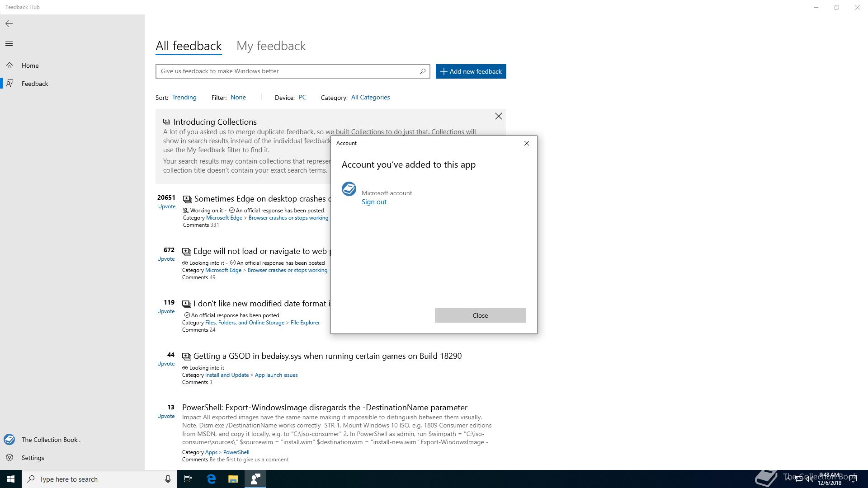
Task: Click Close button in Account dialog
Action: 480,315
